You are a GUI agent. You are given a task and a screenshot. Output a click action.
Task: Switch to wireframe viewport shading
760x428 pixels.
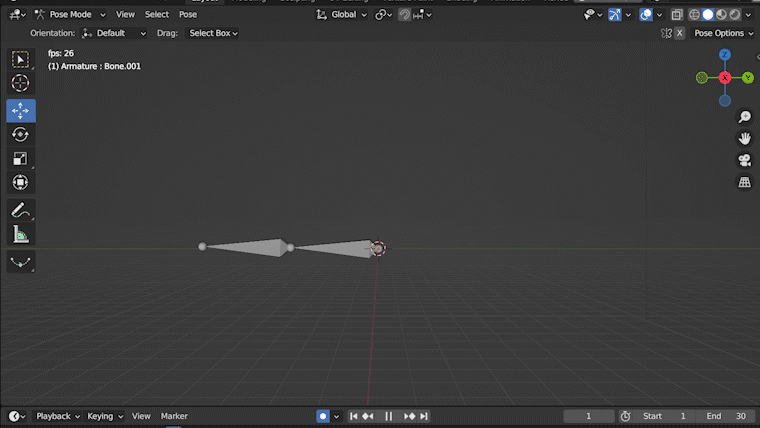coord(694,15)
